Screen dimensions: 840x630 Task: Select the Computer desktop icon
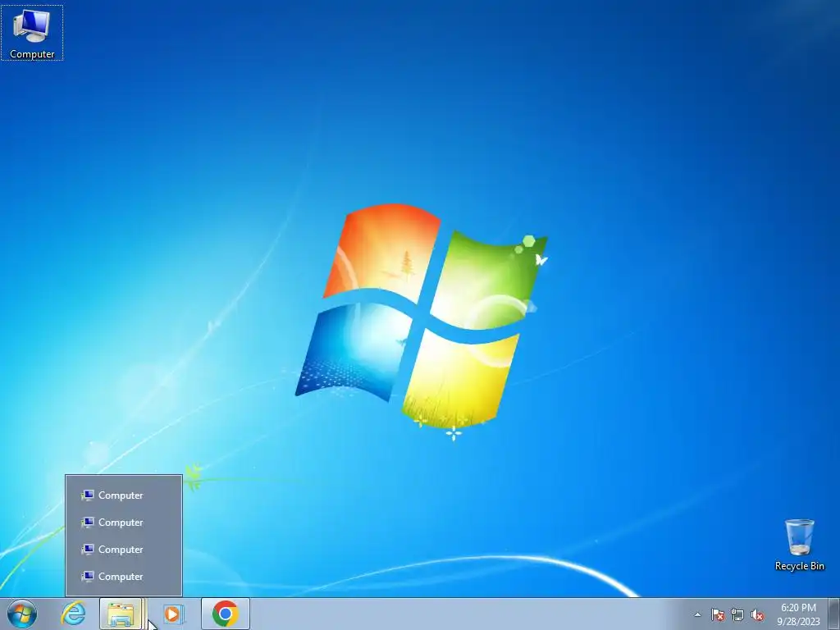click(32, 33)
